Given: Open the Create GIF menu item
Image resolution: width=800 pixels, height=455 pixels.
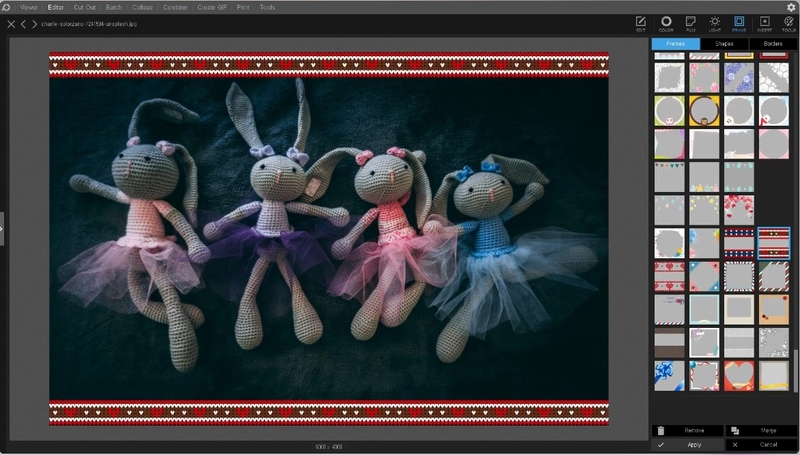Looking at the screenshot, I should [x=212, y=7].
